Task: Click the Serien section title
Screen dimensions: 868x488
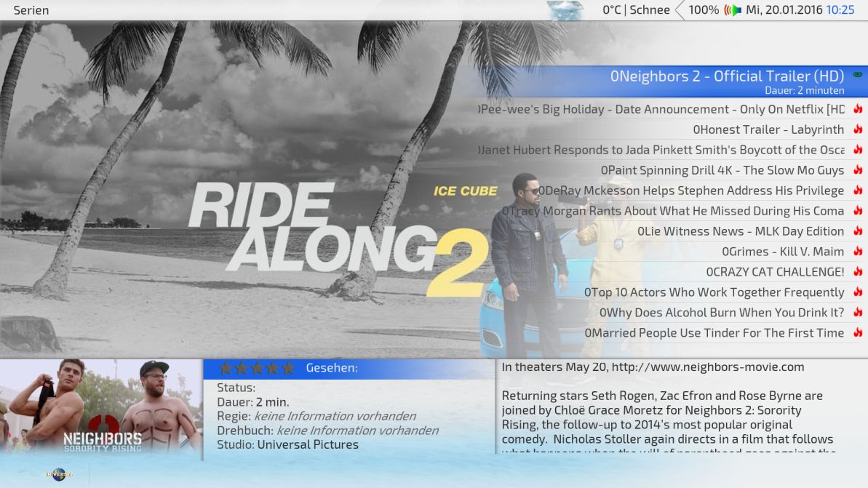Action: click(x=31, y=10)
